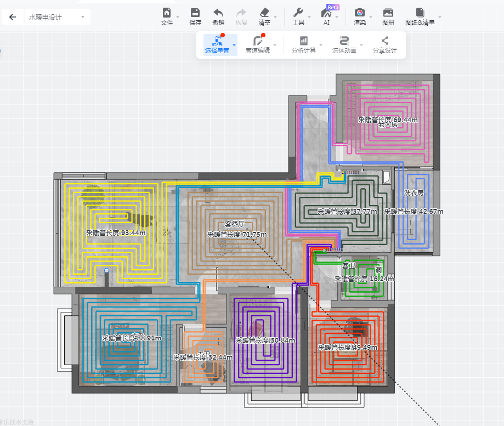Undo with the 撤销 icon
This screenshot has width=504, height=426.
pos(218,16)
